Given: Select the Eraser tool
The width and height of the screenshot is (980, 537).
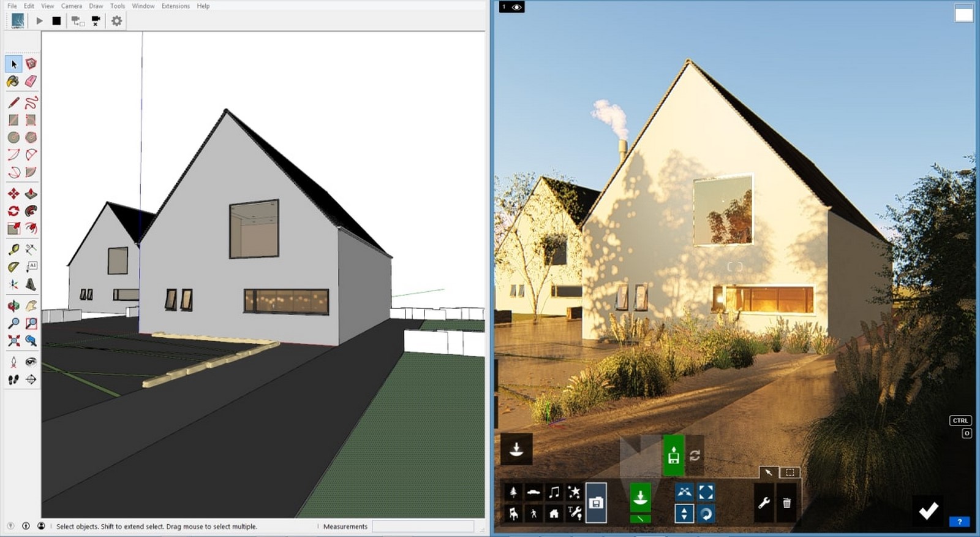Looking at the screenshot, I should (31, 81).
